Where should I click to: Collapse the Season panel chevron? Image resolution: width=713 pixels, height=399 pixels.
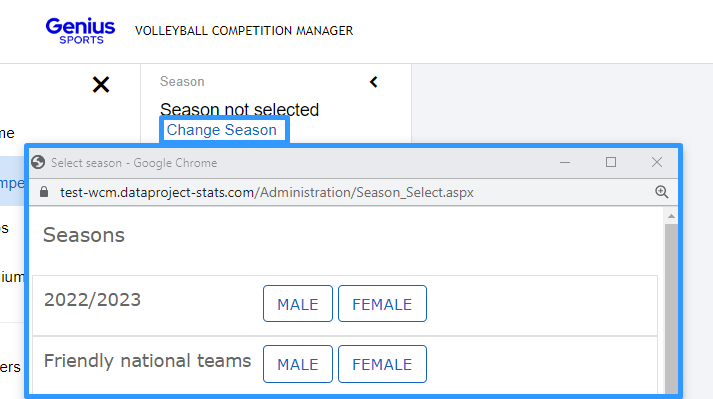click(374, 82)
